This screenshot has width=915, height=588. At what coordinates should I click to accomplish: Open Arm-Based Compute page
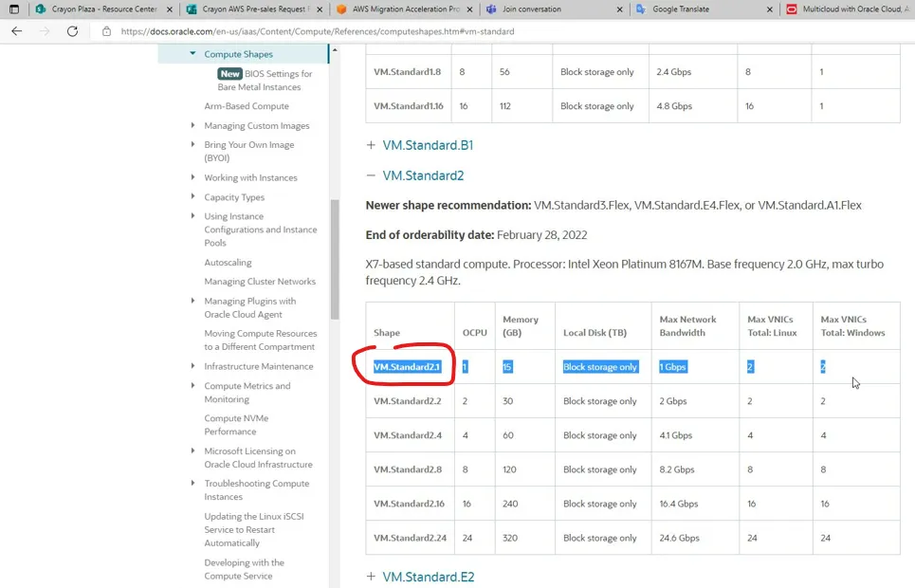247,105
